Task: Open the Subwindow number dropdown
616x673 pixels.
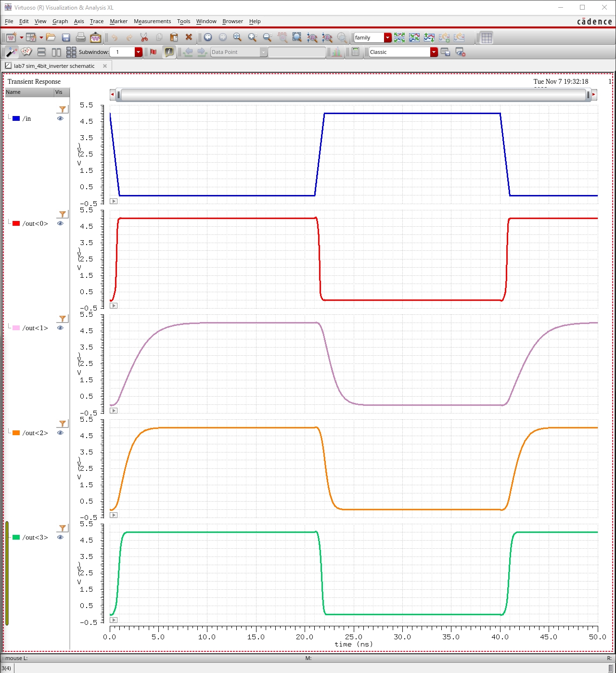Action: (139, 52)
